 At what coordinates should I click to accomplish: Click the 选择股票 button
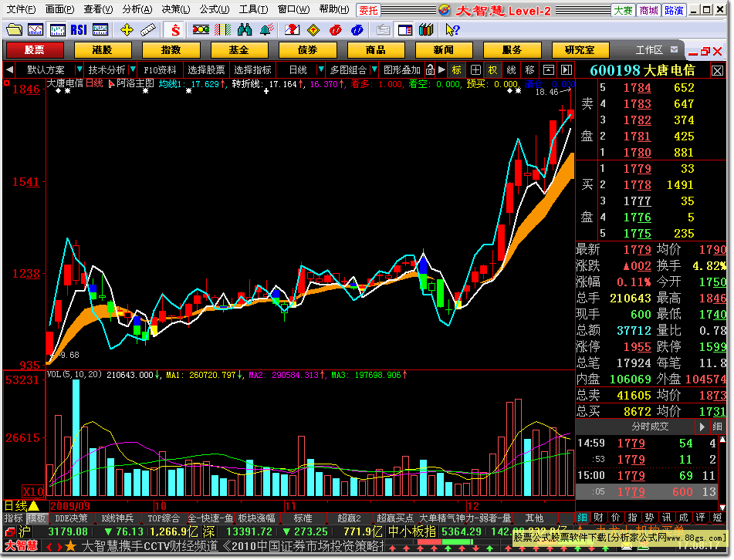pos(206,70)
